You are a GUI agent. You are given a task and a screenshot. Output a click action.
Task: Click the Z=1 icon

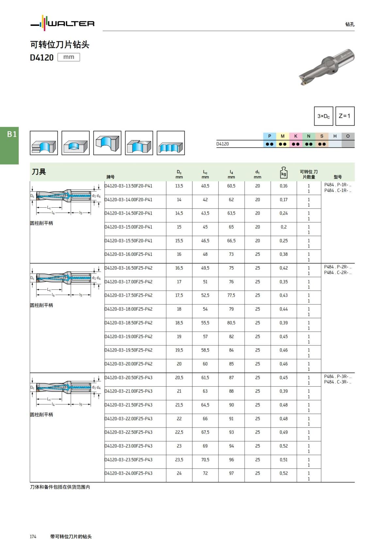coord(345,116)
